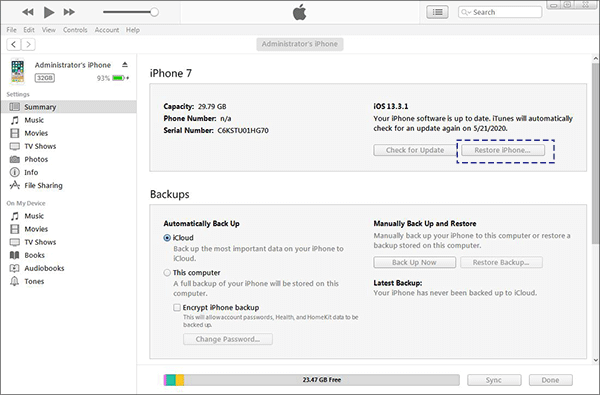Open the Help menu
The image size is (600, 395).
pos(133,30)
